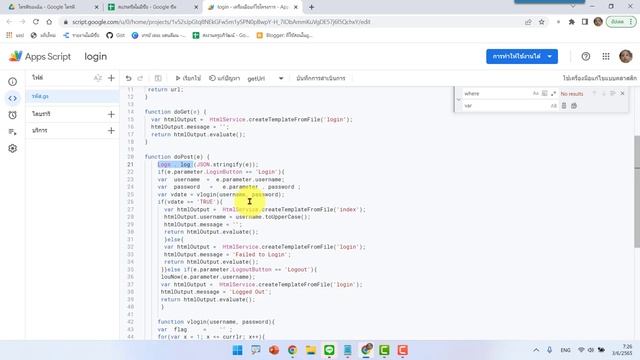
Task: Open the project Overview info icon
Action: [x=13, y=82]
